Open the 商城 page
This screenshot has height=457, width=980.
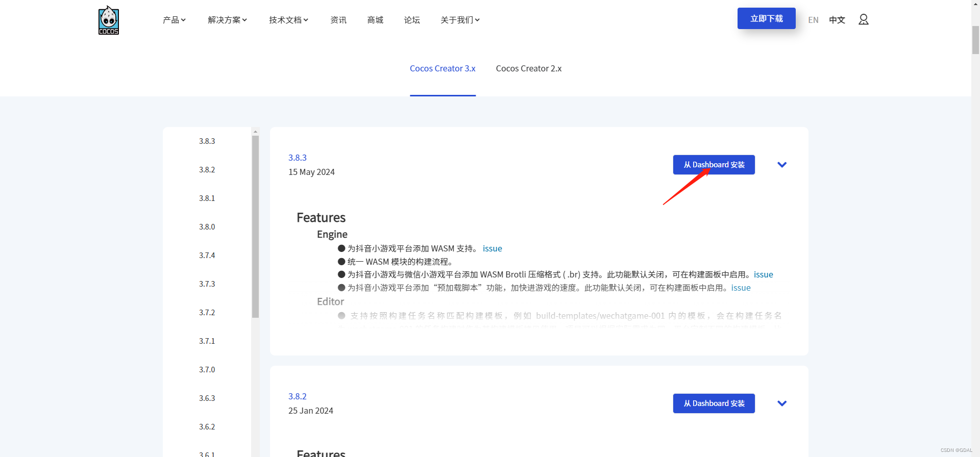[x=375, y=20]
